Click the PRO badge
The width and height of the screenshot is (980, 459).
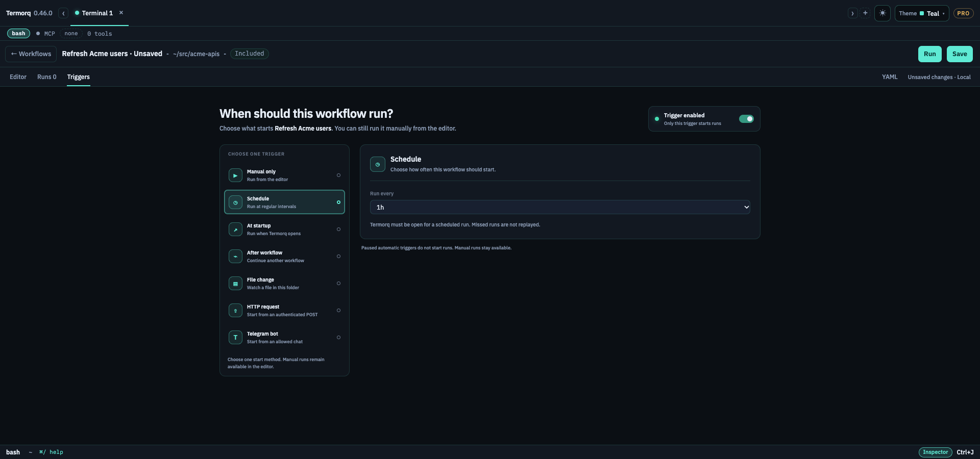(963, 13)
